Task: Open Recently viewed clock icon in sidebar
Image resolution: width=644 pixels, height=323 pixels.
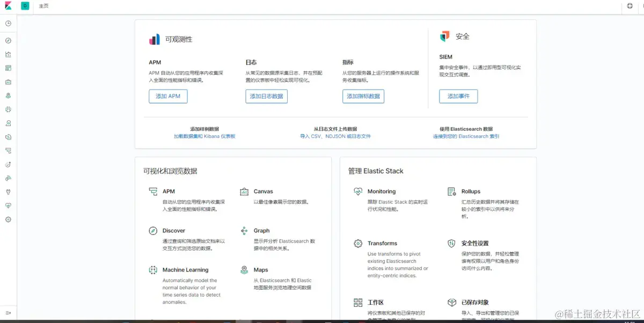Action: (8, 24)
